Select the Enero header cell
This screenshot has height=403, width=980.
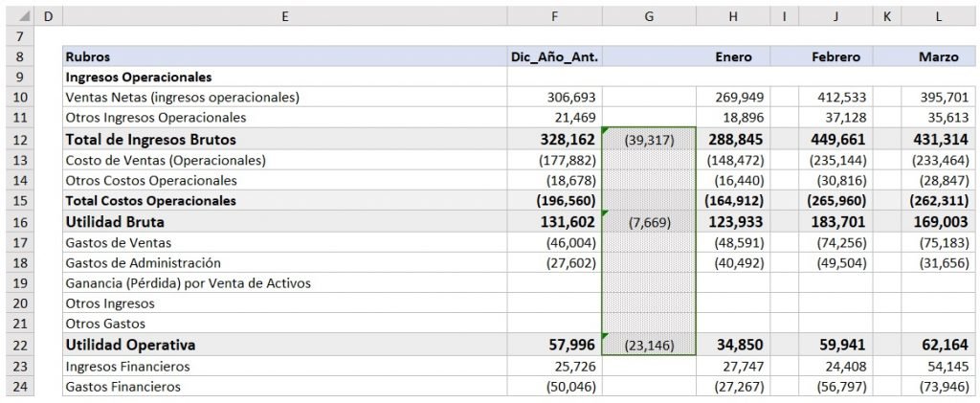pyautogui.click(x=733, y=56)
